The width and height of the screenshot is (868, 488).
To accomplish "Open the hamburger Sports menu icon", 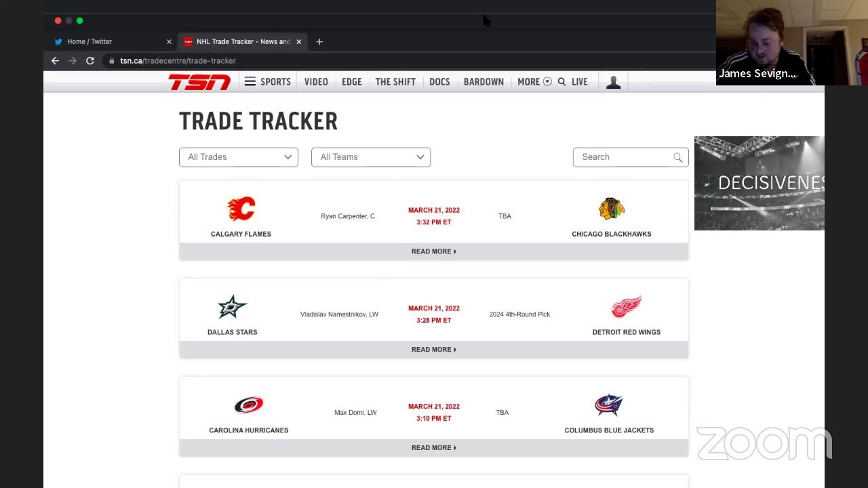I will 250,81.
